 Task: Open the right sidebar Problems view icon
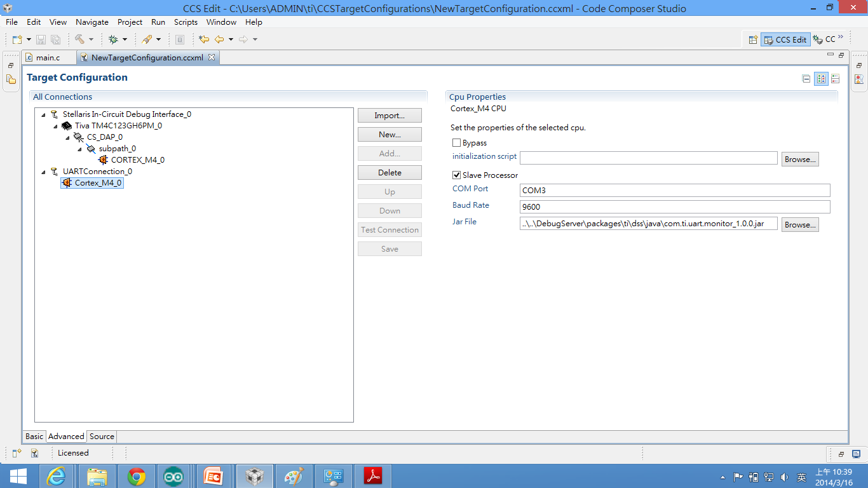click(x=859, y=79)
